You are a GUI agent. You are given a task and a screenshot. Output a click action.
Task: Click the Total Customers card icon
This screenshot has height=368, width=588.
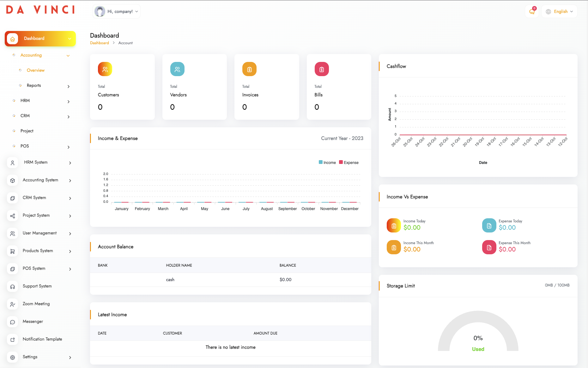point(105,69)
